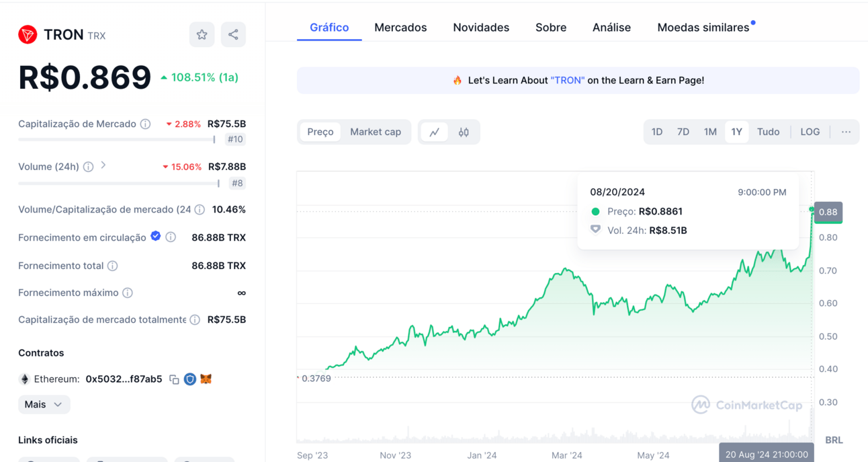Switch to line chart view
Viewport: 868px width, 462px height.
click(435, 132)
